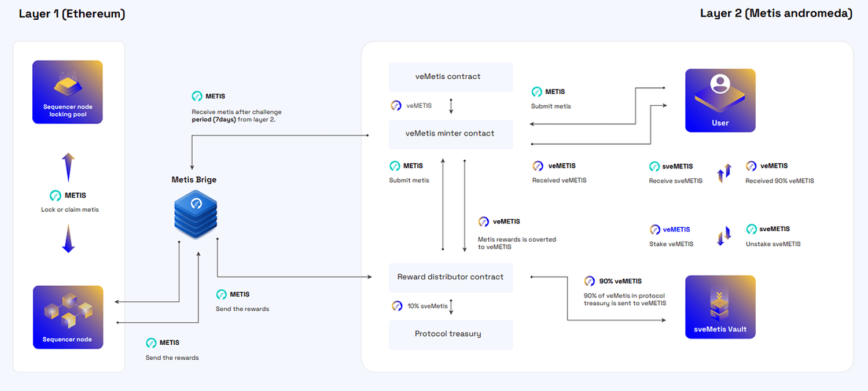The width and height of the screenshot is (868, 391).
Task: Click swap arrows next to Receive sveMETIS
Action: (x=724, y=173)
